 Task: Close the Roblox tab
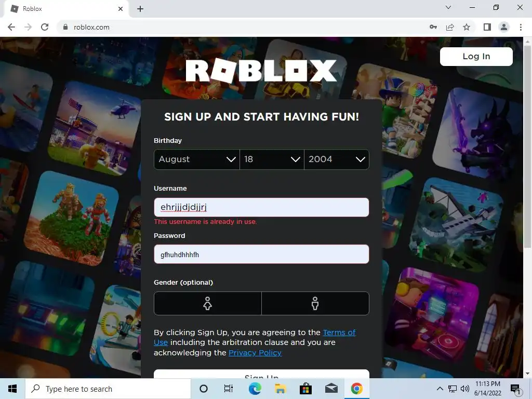[x=121, y=9]
